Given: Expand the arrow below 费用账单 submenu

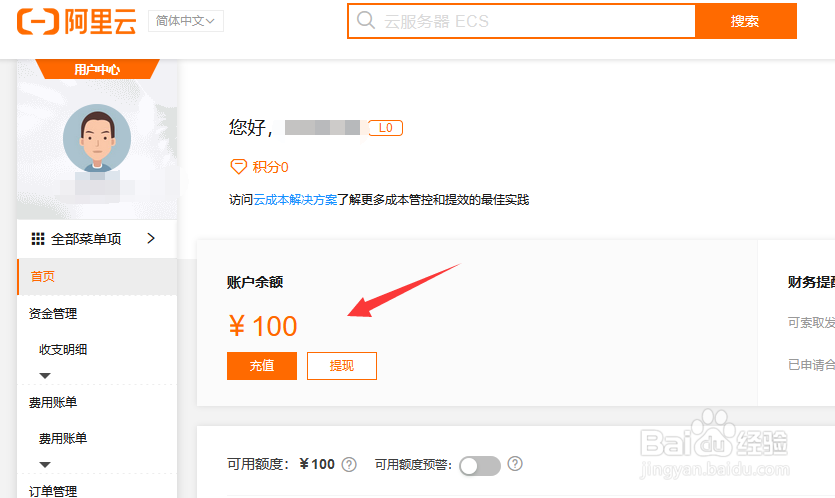Looking at the screenshot, I should tap(45, 464).
